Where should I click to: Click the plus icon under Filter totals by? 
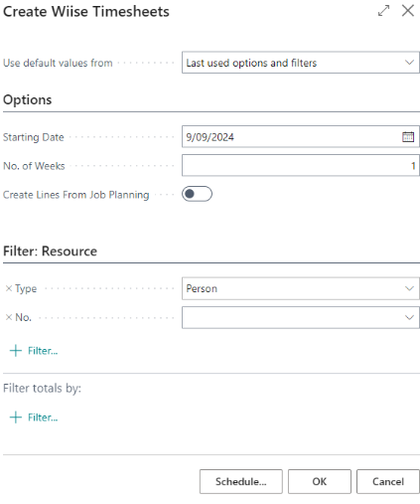(x=16, y=418)
